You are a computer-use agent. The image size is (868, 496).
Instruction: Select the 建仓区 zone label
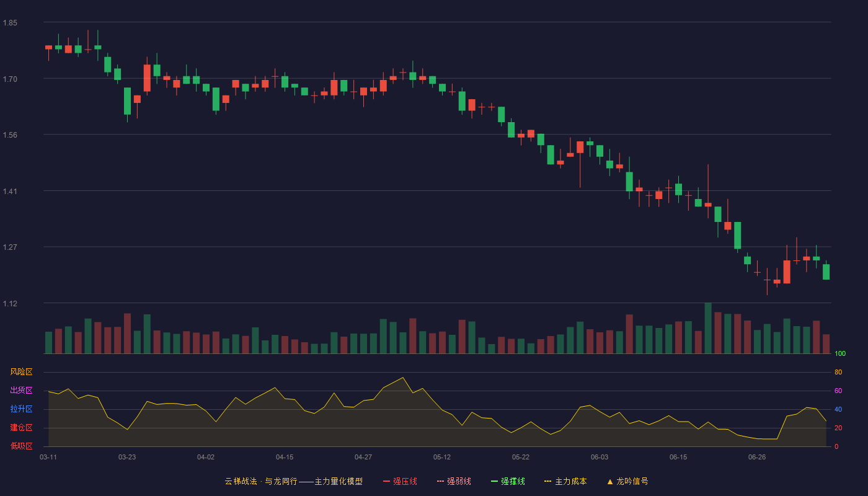(x=21, y=428)
